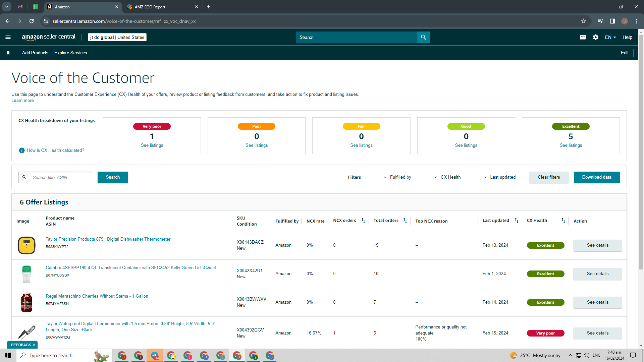Click the Search title, ASIN field
This screenshot has height=362, width=644.
pos(61,177)
